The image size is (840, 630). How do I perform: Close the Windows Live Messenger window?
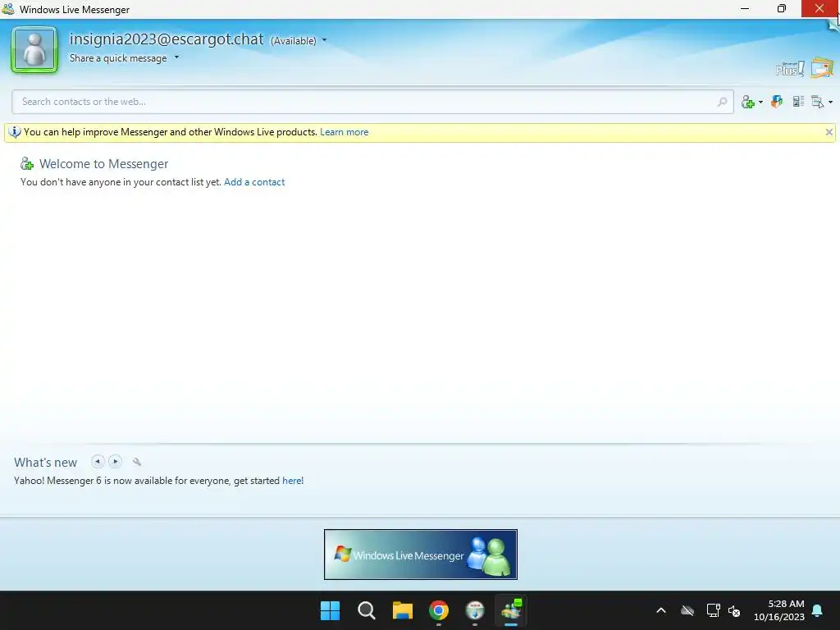point(819,8)
